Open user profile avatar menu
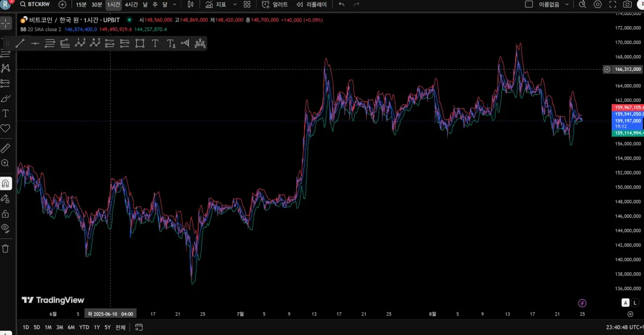The width and height of the screenshot is (644, 335). pyautogui.click(x=5, y=4)
